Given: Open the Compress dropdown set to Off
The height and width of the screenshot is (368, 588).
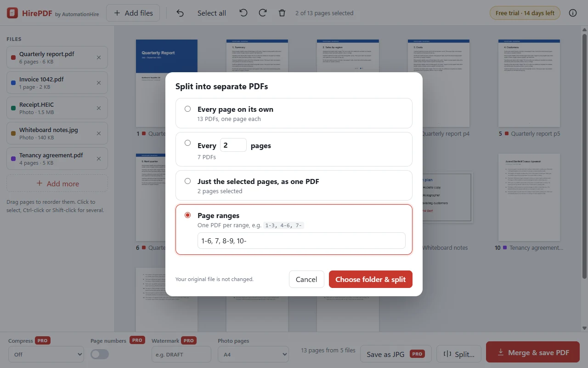Looking at the screenshot, I should 46,354.
